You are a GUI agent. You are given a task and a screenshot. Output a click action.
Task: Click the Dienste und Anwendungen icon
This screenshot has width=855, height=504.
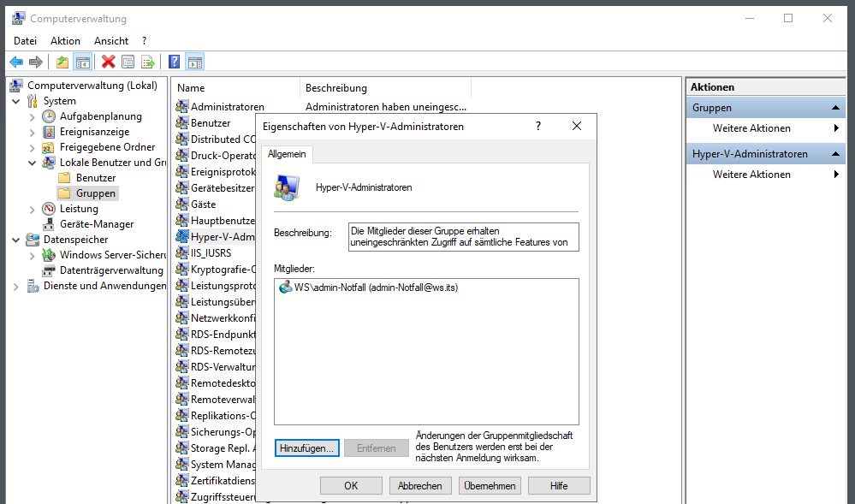[33, 286]
